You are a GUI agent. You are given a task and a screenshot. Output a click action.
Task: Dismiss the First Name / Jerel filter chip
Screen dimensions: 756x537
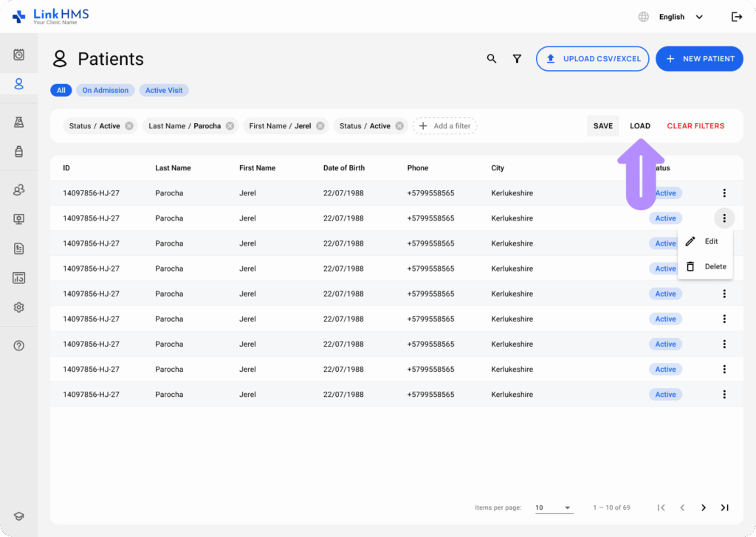point(319,125)
